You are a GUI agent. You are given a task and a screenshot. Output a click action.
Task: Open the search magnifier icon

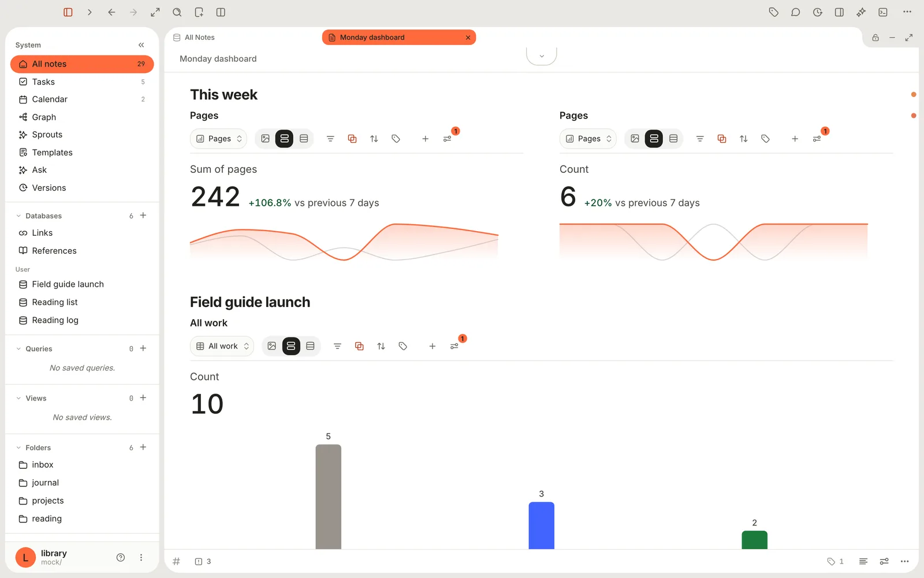[x=177, y=12]
